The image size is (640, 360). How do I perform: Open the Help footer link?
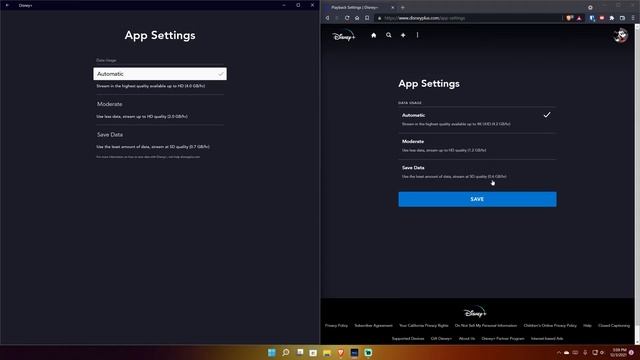coord(587,326)
